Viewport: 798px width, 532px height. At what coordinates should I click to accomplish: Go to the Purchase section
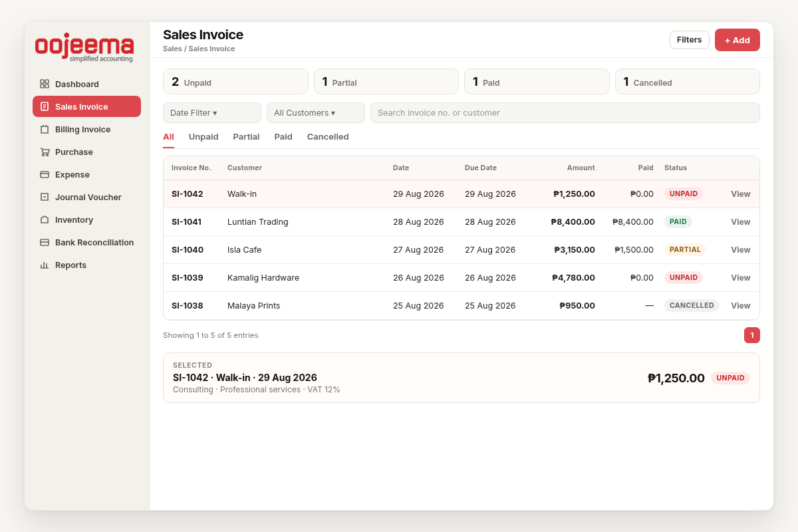(86, 152)
